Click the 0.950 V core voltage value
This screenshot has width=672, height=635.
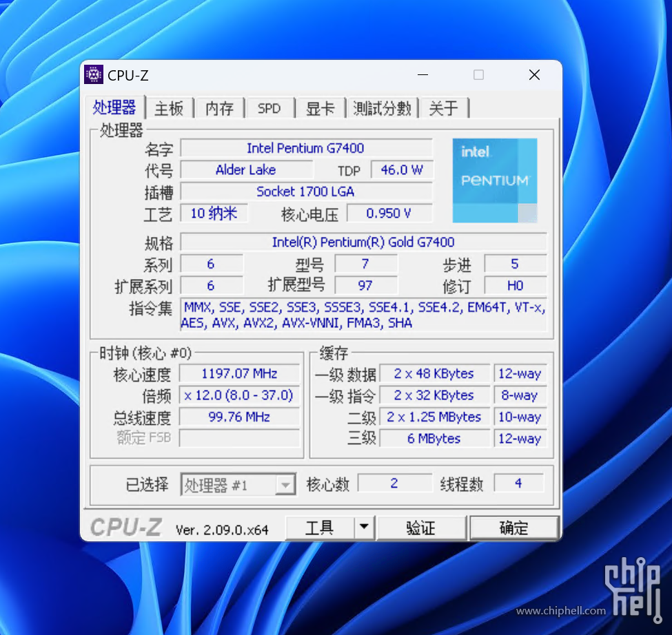[x=389, y=214]
